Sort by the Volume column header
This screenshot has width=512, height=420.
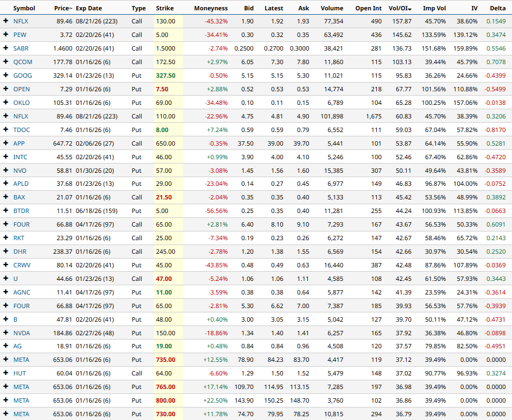click(x=332, y=8)
